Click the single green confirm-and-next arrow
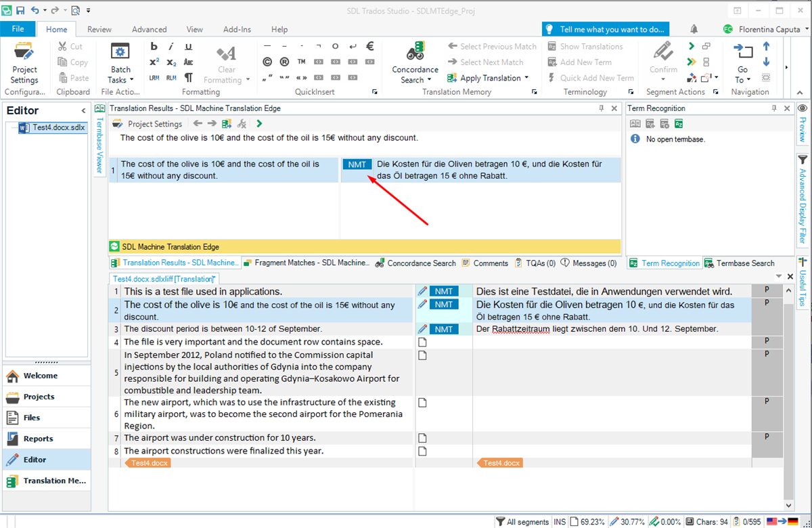The height and width of the screenshot is (528, 812). tap(690, 47)
